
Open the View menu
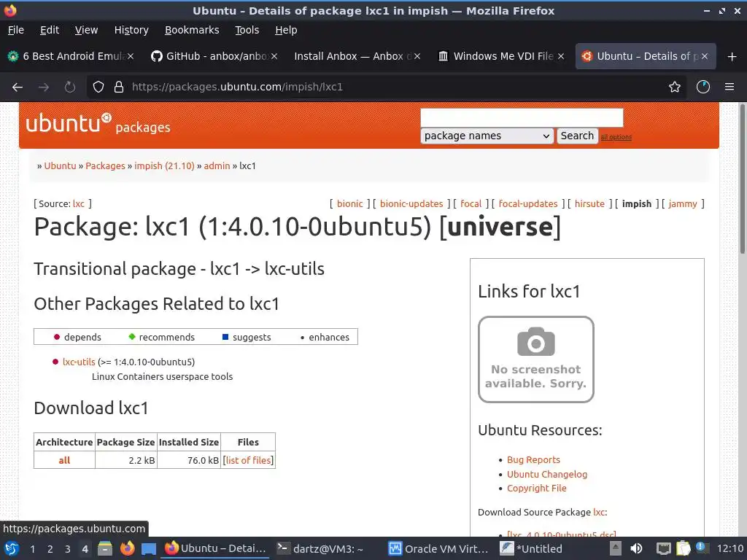[x=86, y=30]
